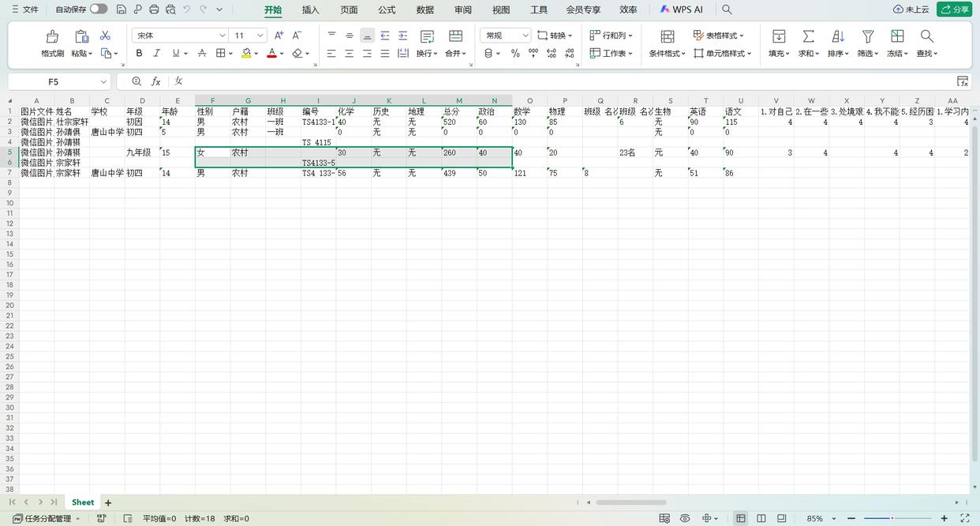Toggle center horizontal alignment button
The image size is (980, 526).
pos(349,53)
